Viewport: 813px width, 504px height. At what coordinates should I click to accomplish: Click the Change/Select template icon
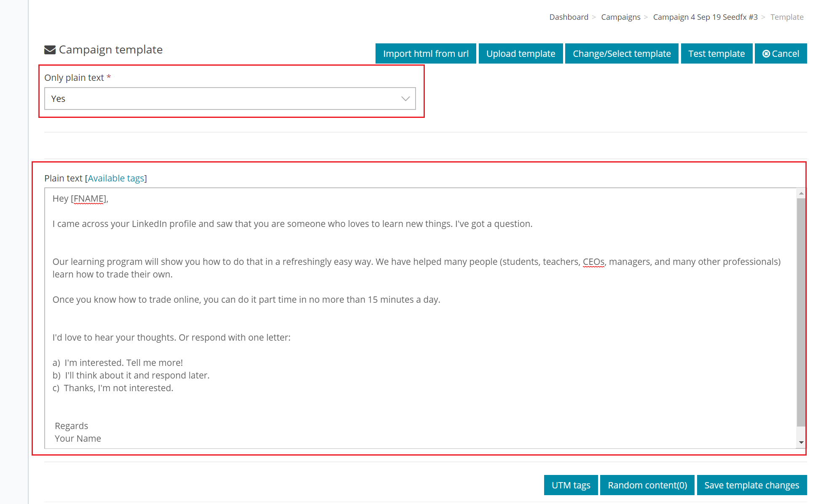621,53
